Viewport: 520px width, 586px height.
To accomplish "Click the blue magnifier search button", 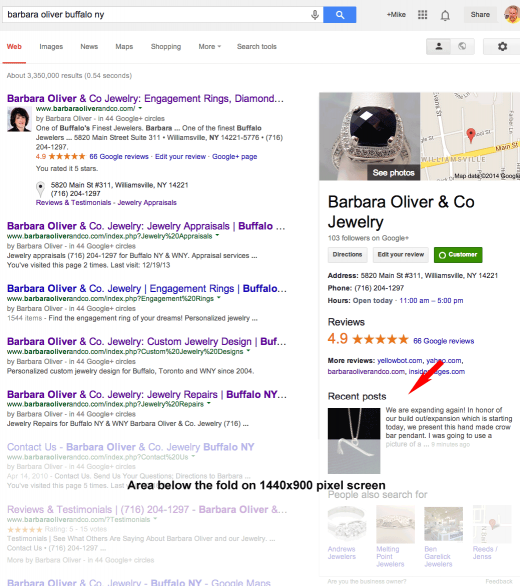I will click(x=339, y=15).
